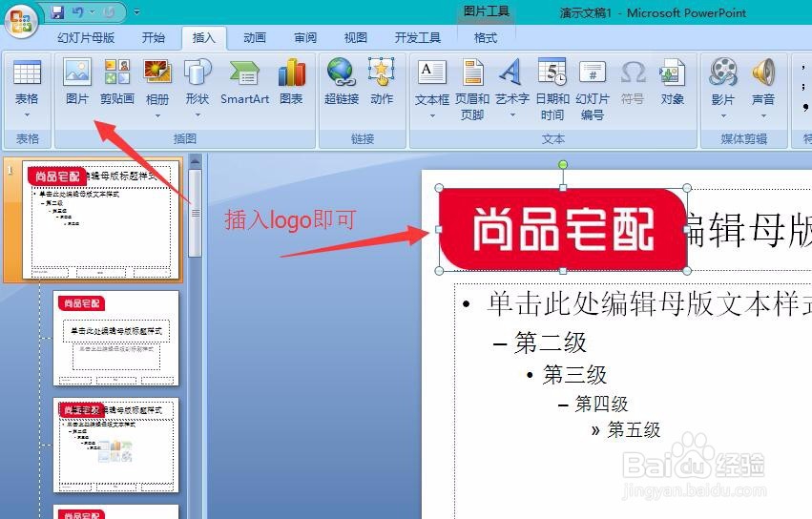Image resolution: width=812 pixels, height=519 pixels.
Task: Open the View (视图) tab
Action: click(355, 38)
